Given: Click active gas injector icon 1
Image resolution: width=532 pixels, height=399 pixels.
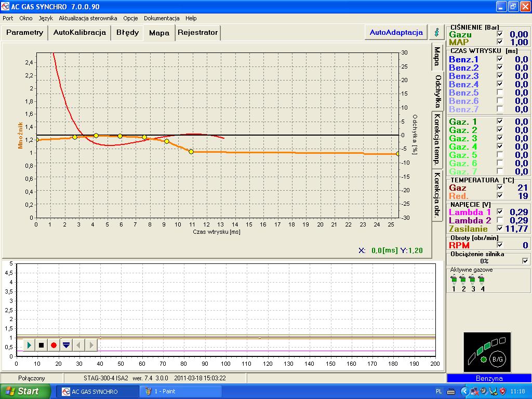Looking at the screenshot, I should (454, 280).
